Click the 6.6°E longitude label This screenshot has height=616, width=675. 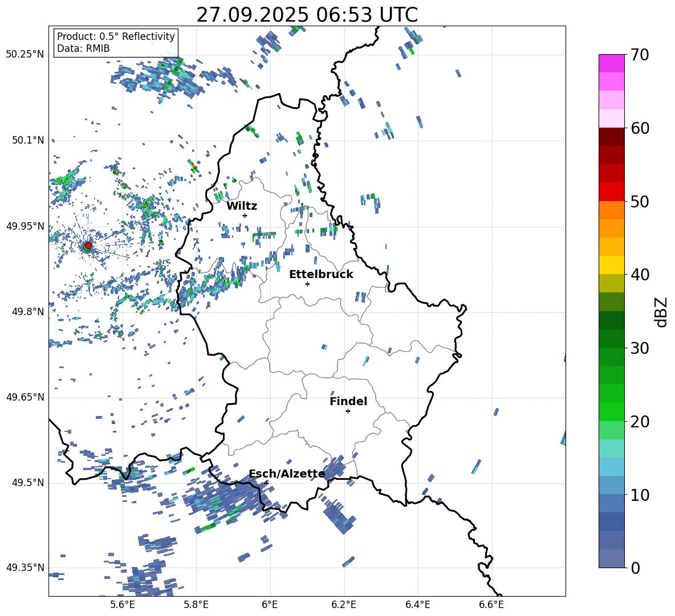pyautogui.click(x=491, y=605)
